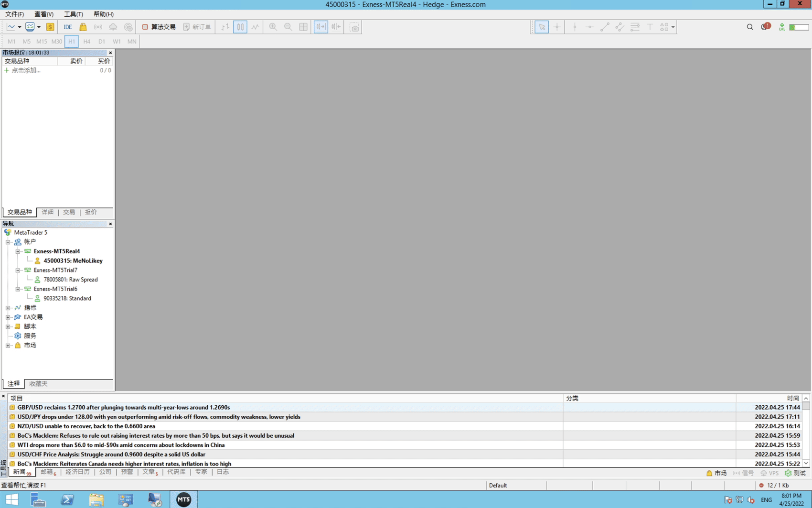Switch to the 报价 tab in Market Watch

point(91,212)
